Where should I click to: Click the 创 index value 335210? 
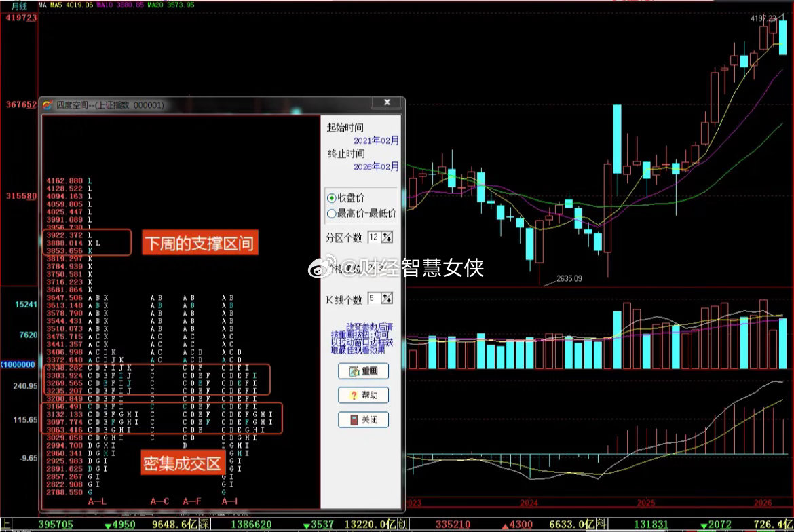coord(453,525)
